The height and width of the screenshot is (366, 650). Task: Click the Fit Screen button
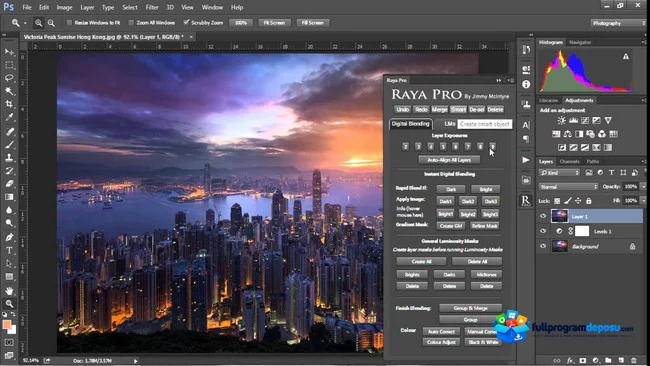coord(274,23)
